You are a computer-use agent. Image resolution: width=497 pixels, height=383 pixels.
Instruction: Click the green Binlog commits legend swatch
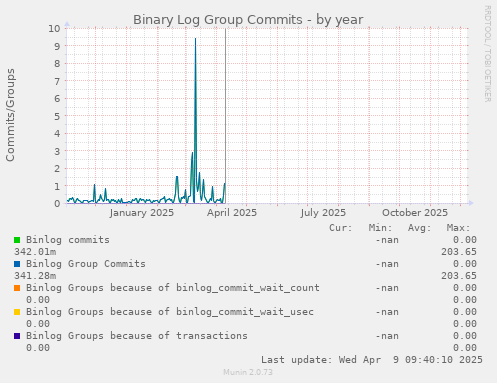17,240
